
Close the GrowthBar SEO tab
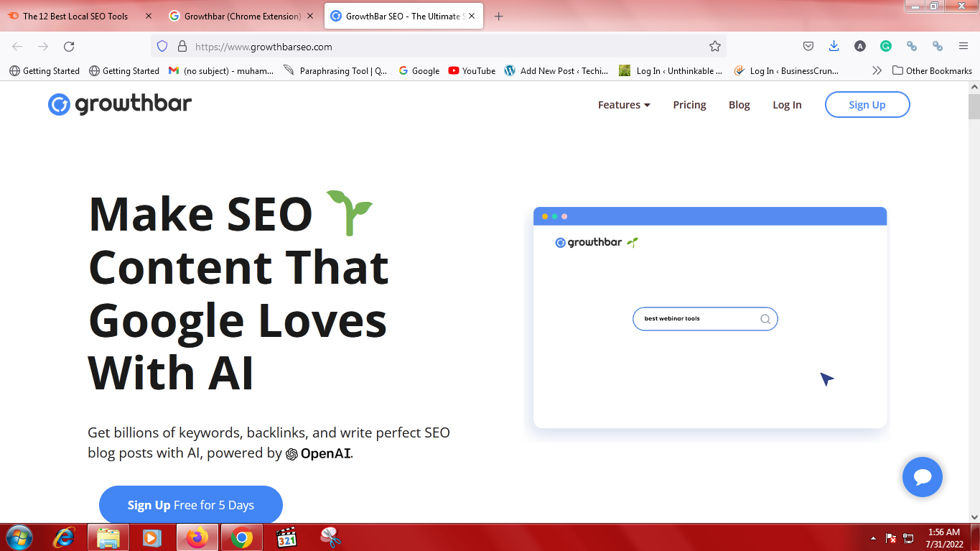(x=472, y=16)
